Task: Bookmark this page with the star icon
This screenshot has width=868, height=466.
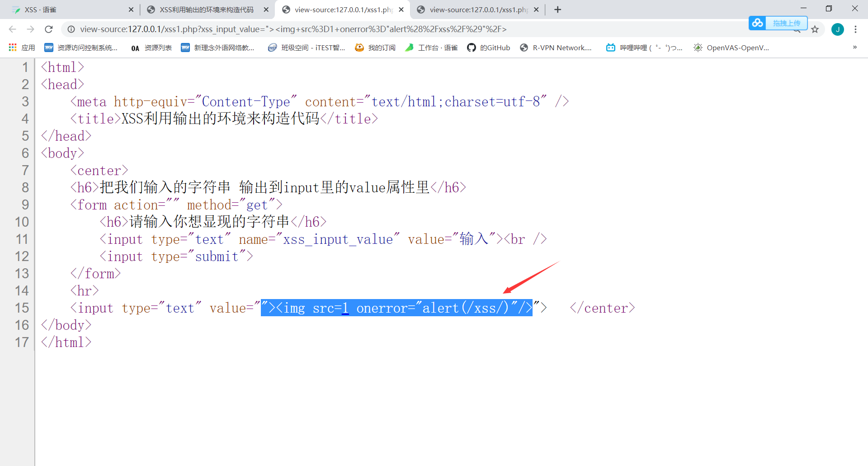Action: point(815,29)
